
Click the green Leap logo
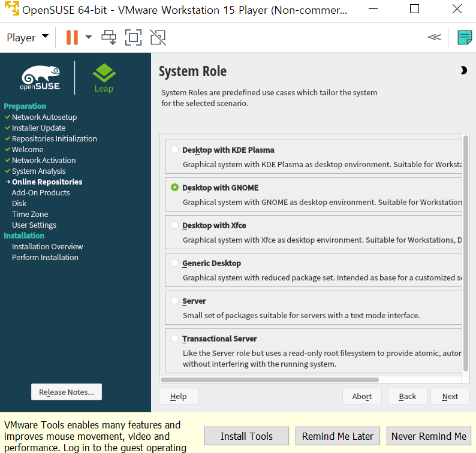(x=104, y=78)
